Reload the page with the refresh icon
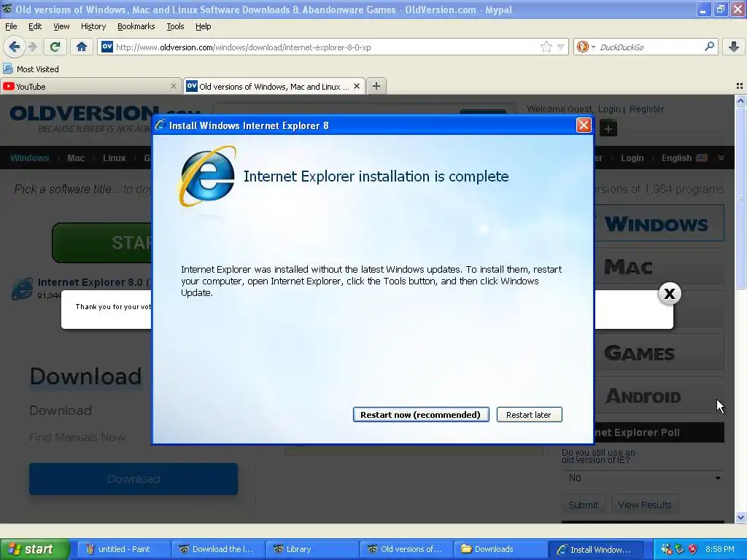Screen dimensions: 747x560 coord(55,47)
